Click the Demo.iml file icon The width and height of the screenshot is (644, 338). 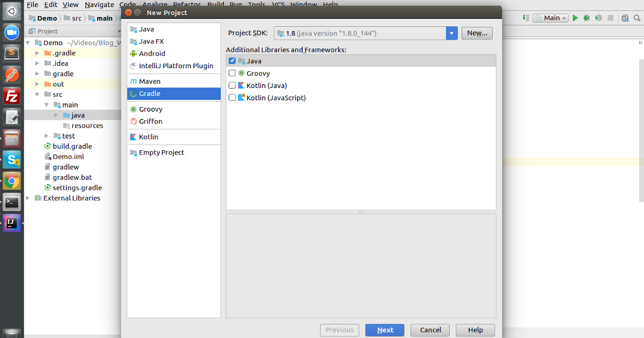click(48, 157)
